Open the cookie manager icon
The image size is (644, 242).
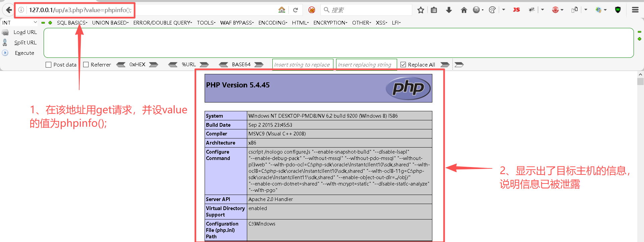coord(492,10)
